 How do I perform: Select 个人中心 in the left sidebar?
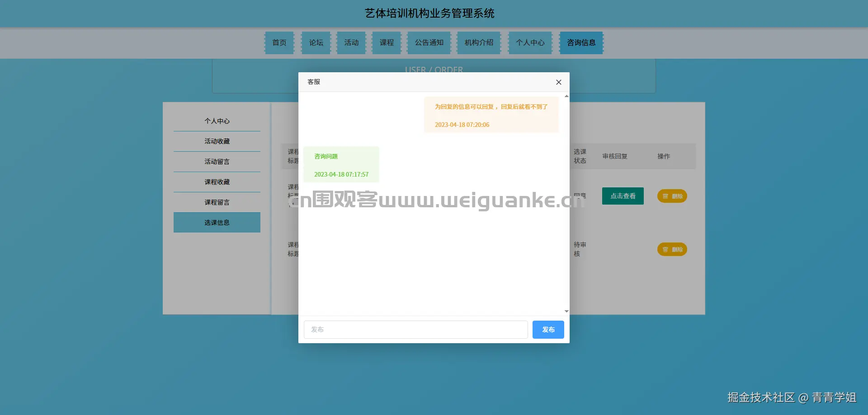click(x=217, y=121)
